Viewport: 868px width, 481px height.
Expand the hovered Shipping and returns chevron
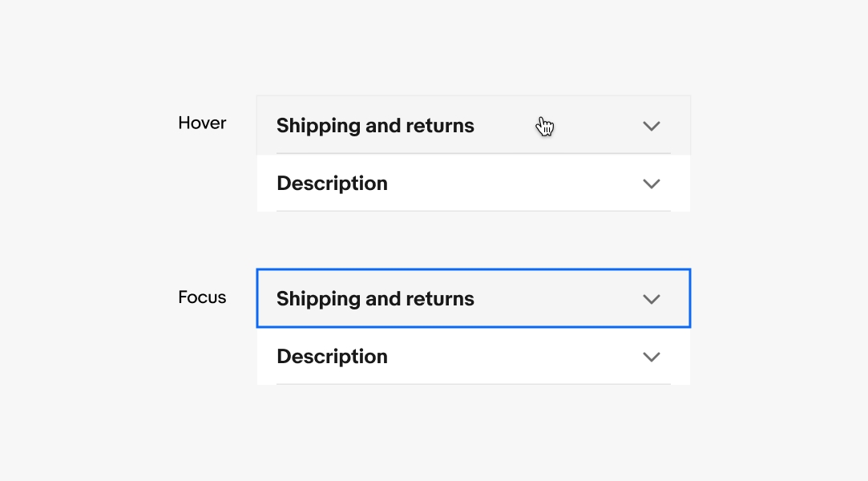[652, 126]
